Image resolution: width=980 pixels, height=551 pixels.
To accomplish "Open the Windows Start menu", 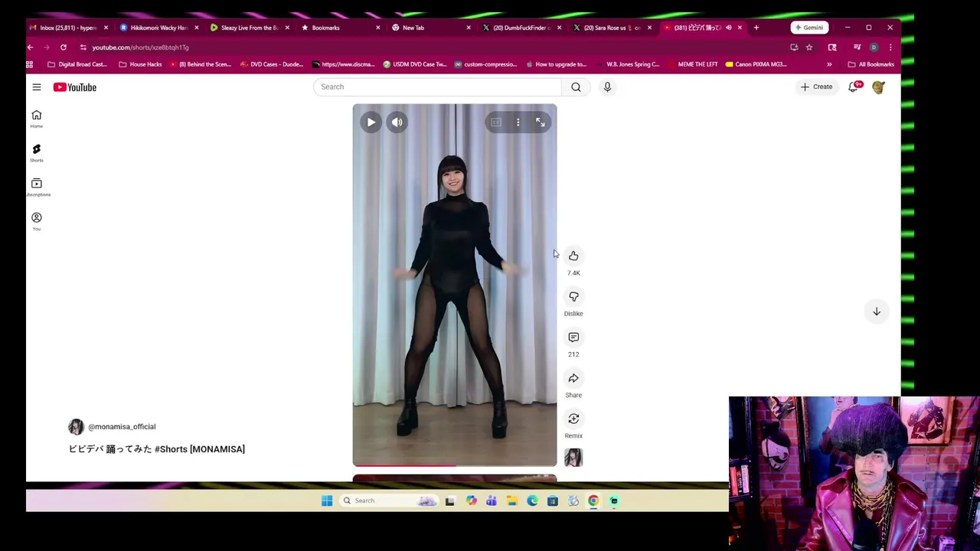I will click(x=327, y=500).
